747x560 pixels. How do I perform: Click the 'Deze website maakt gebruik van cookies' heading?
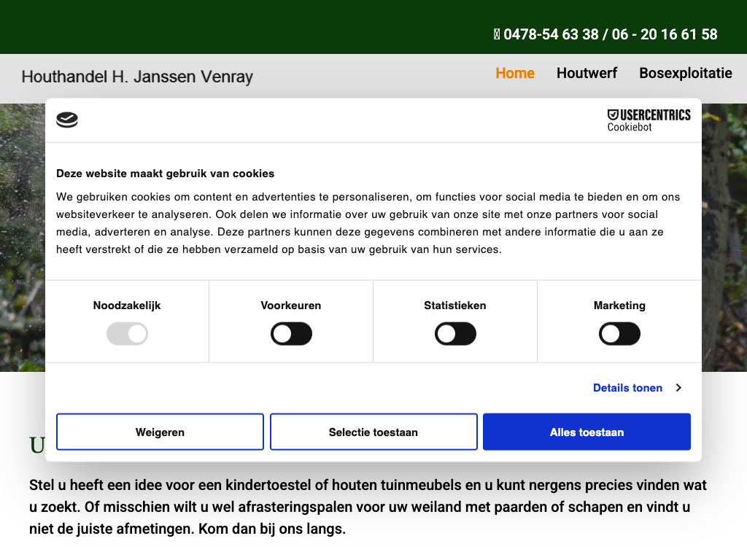(166, 174)
